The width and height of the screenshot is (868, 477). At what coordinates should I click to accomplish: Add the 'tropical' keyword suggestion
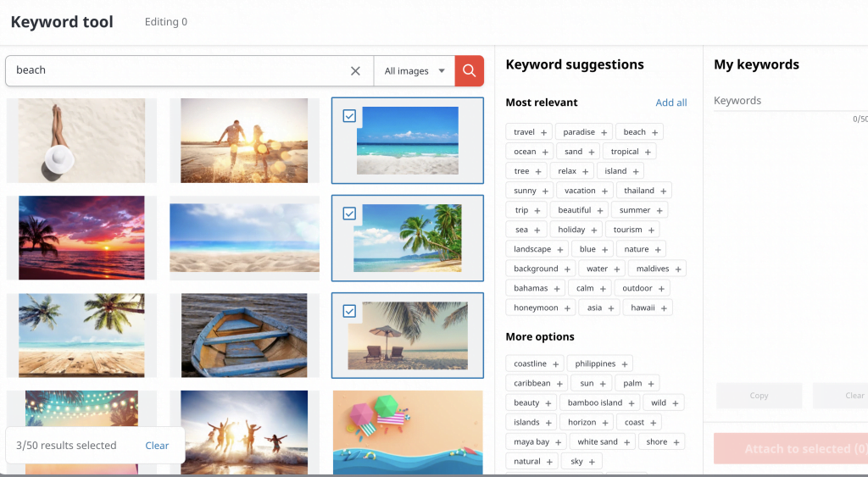[648, 152]
